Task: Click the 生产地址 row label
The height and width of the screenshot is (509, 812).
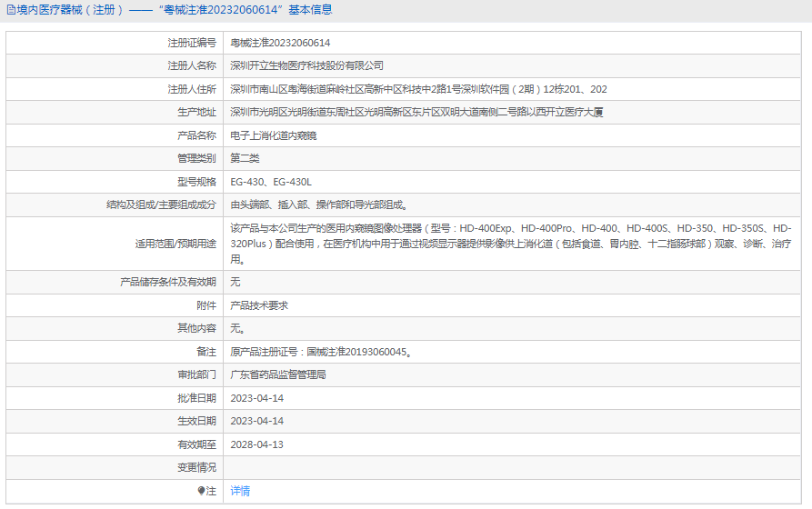Action: coord(196,113)
